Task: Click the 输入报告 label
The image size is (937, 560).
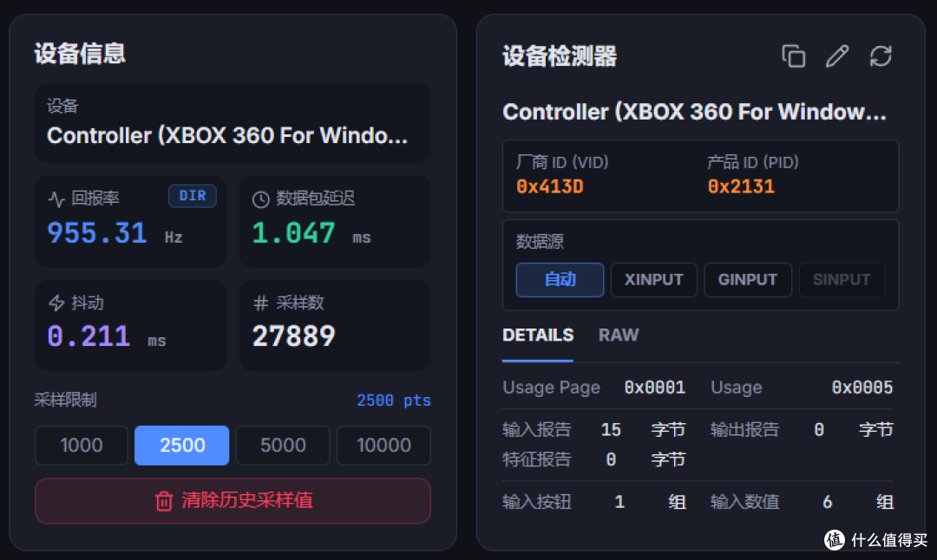Action: 537,430
